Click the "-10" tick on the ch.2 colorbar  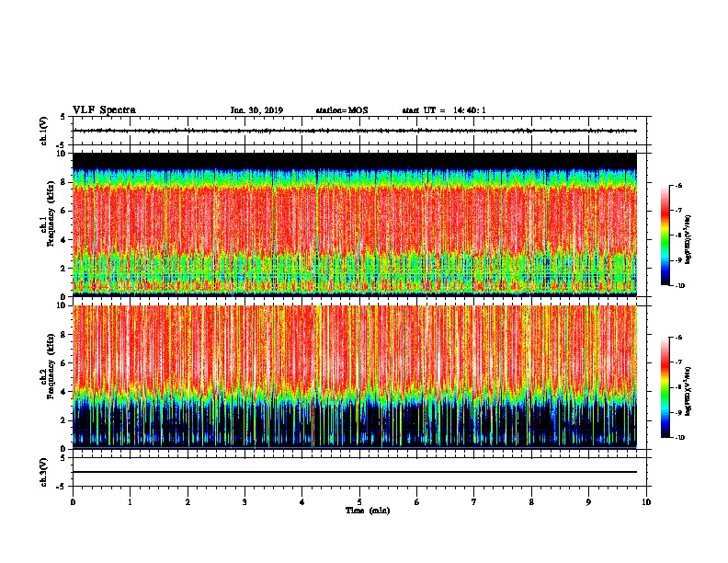coord(679,438)
